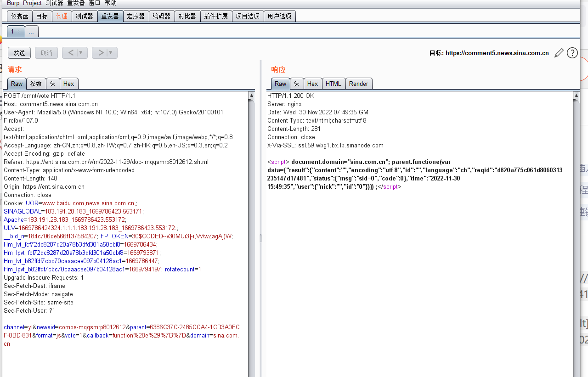Screen dimensions: 588x377
Task: Switch to the 代理 tab
Action: [62, 16]
